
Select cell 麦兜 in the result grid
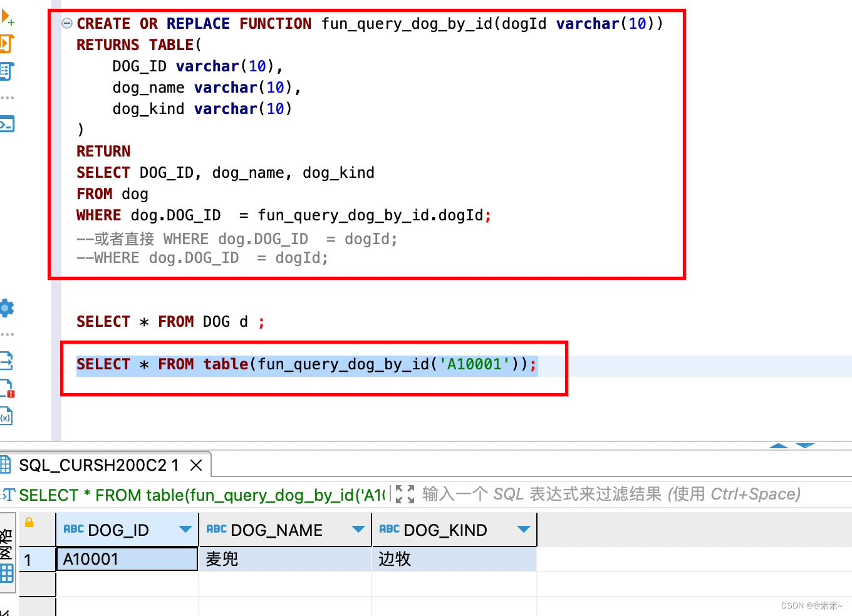coord(285,559)
